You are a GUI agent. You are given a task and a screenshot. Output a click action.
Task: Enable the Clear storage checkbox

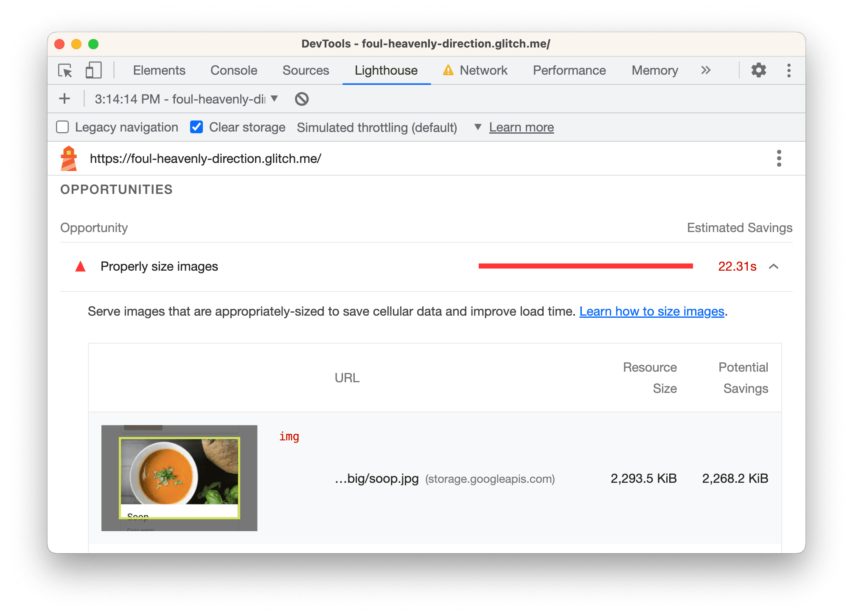click(196, 127)
